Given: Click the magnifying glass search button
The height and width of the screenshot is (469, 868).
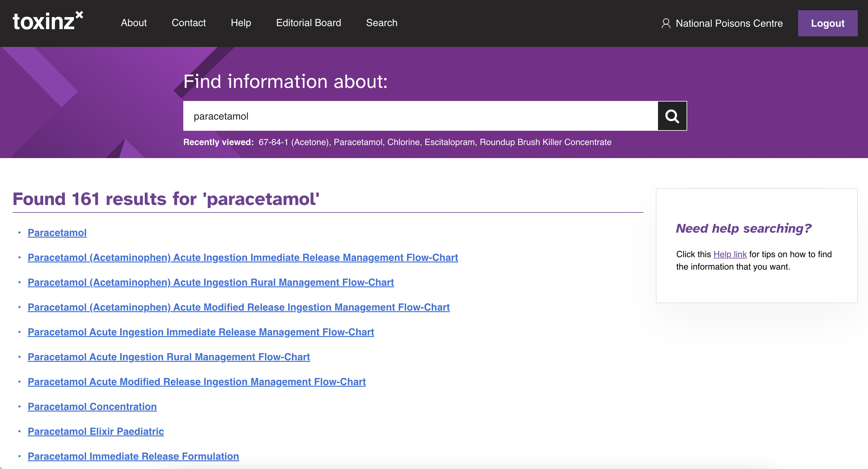Looking at the screenshot, I should click(672, 116).
